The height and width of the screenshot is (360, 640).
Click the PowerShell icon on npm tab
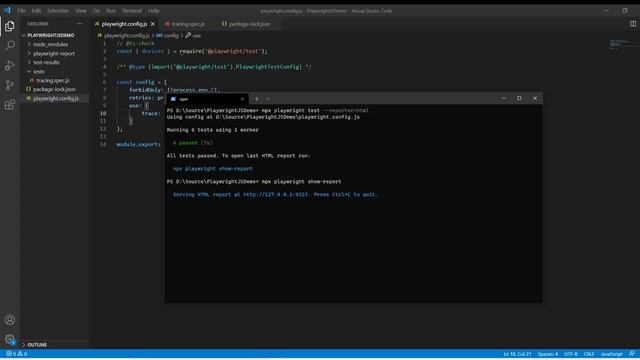pyautogui.click(x=173, y=99)
